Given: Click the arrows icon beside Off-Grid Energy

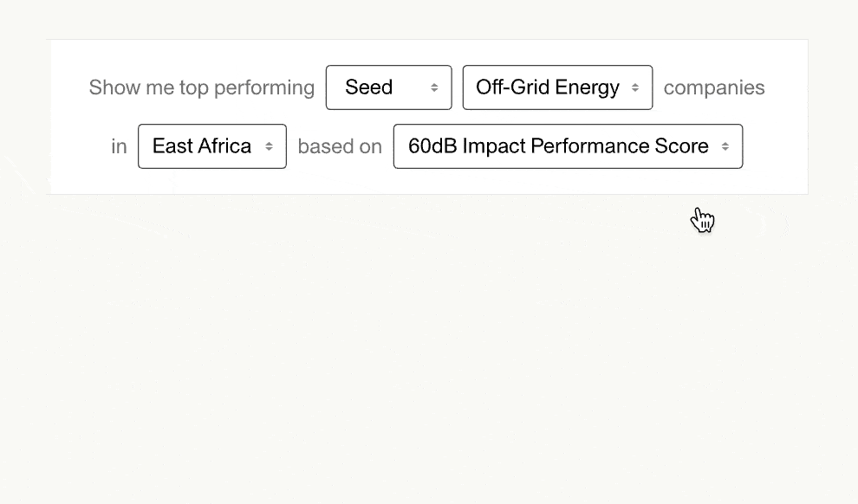Looking at the screenshot, I should pos(635,87).
